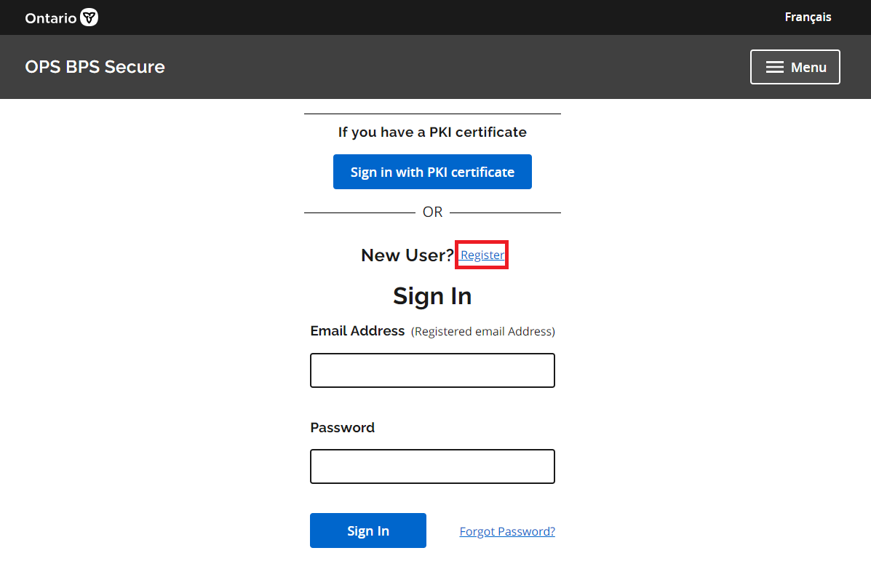Open the Menu button
This screenshot has height=588, width=871.
tap(795, 67)
